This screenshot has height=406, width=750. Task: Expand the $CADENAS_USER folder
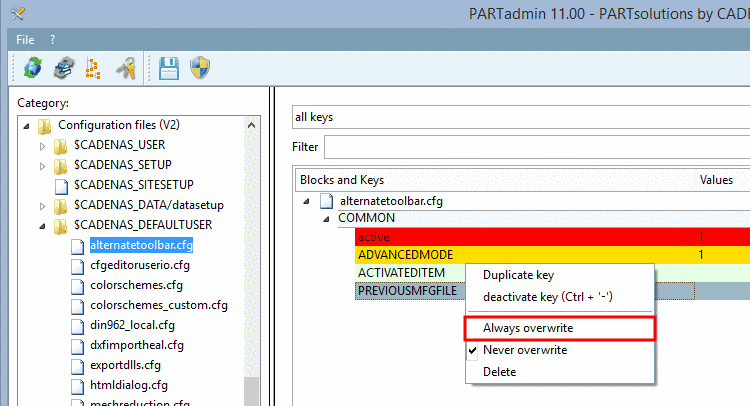click(x=43, y=146)
